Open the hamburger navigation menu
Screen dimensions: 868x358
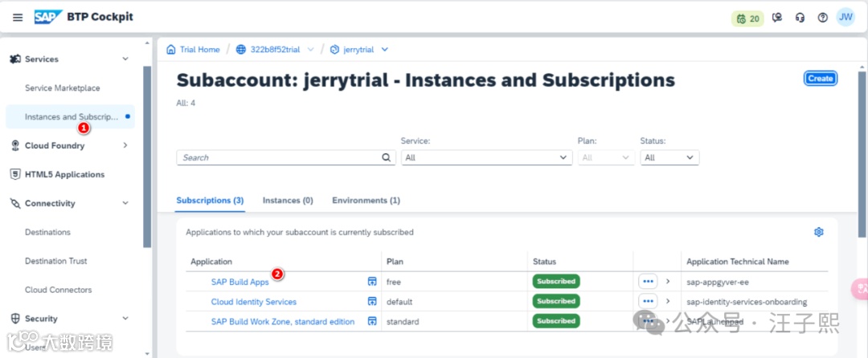point(18,18)
